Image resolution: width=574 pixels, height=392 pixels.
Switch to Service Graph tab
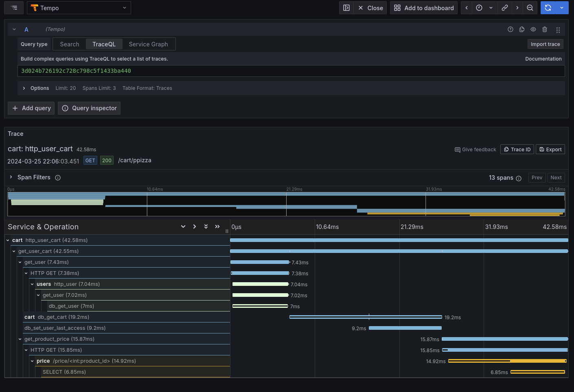tap(148, 44)
